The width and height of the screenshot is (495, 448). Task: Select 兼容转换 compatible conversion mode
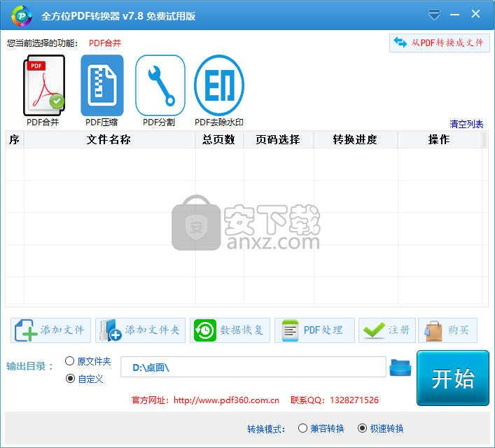(x=302, y=428)
